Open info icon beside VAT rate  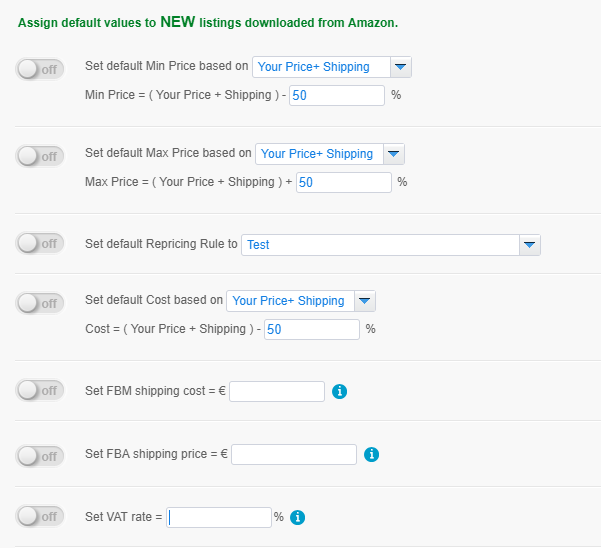coord(297,517)
